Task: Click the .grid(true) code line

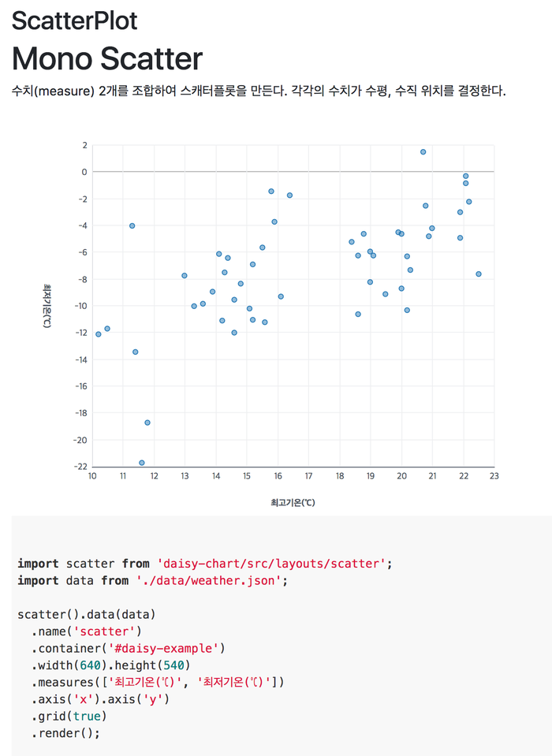Action: tap(69, 716)
